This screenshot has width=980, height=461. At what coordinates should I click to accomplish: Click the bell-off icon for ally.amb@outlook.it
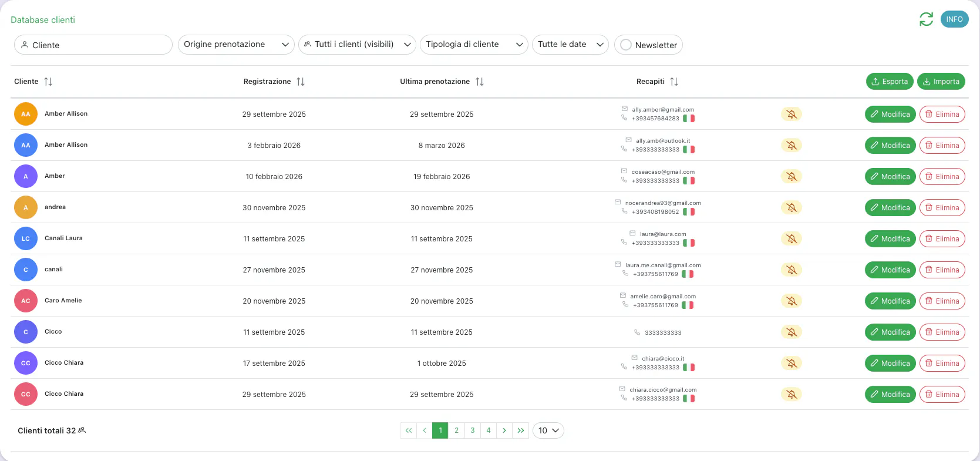click(x=792, y=145)
